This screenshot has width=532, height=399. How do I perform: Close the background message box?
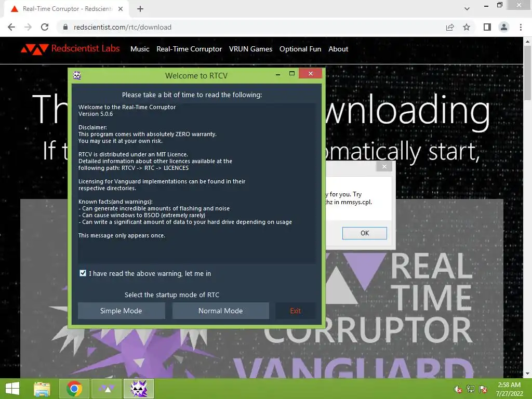tap(384, 167)
